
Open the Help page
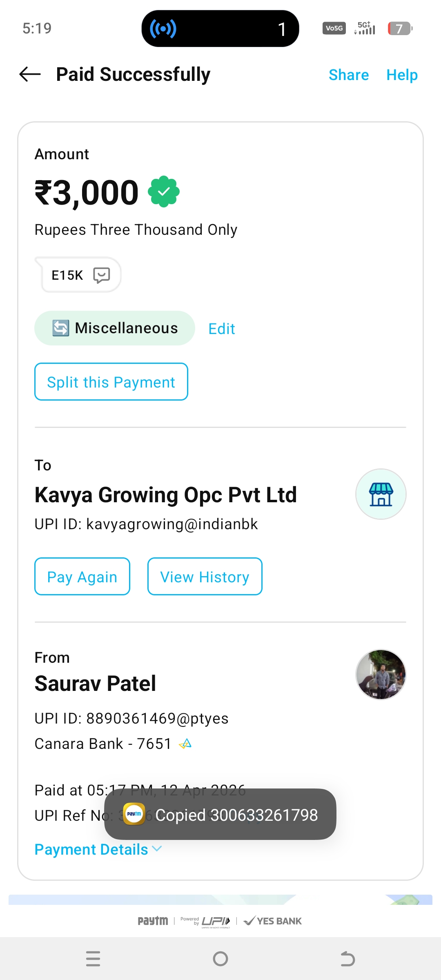click(402, 75)
